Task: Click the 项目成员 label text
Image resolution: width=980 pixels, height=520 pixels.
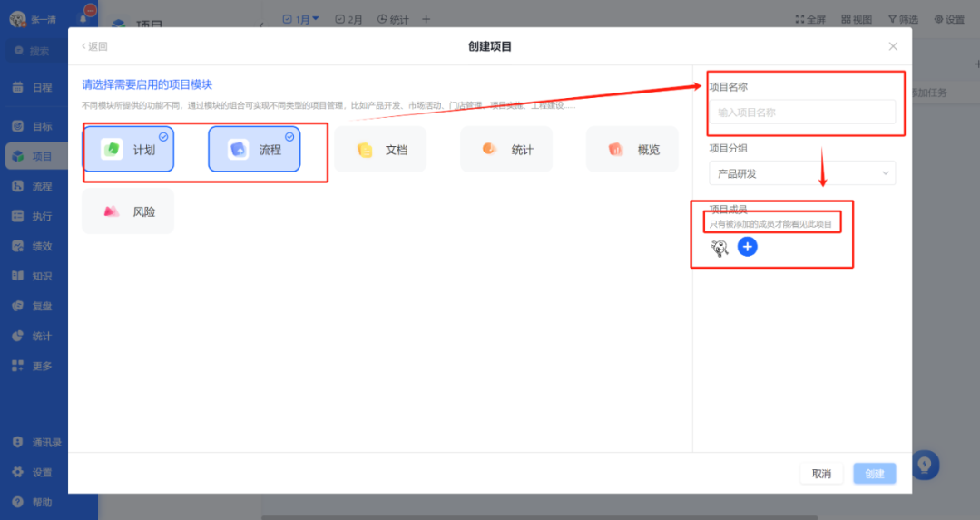Action: [729, 209]
